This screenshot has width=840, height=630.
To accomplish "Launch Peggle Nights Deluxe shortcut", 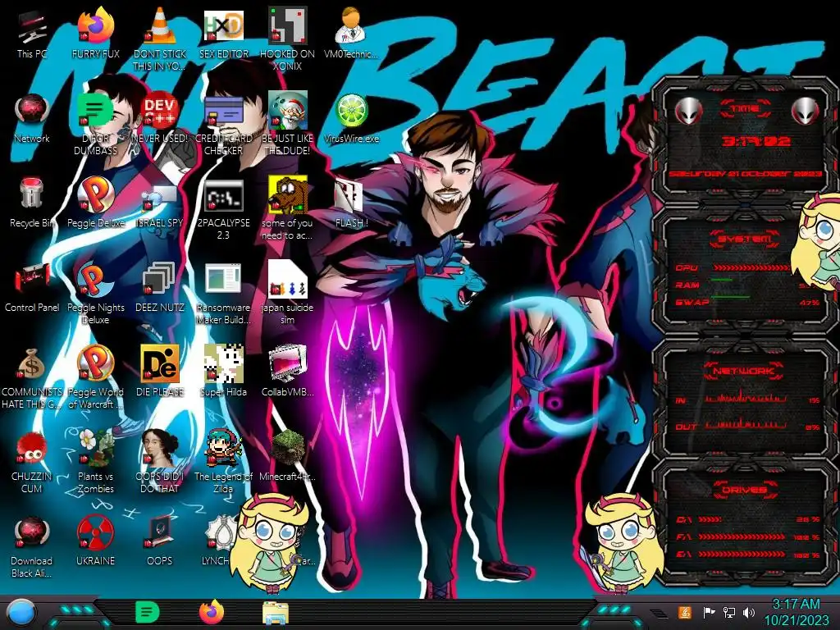I will point(95,279).
